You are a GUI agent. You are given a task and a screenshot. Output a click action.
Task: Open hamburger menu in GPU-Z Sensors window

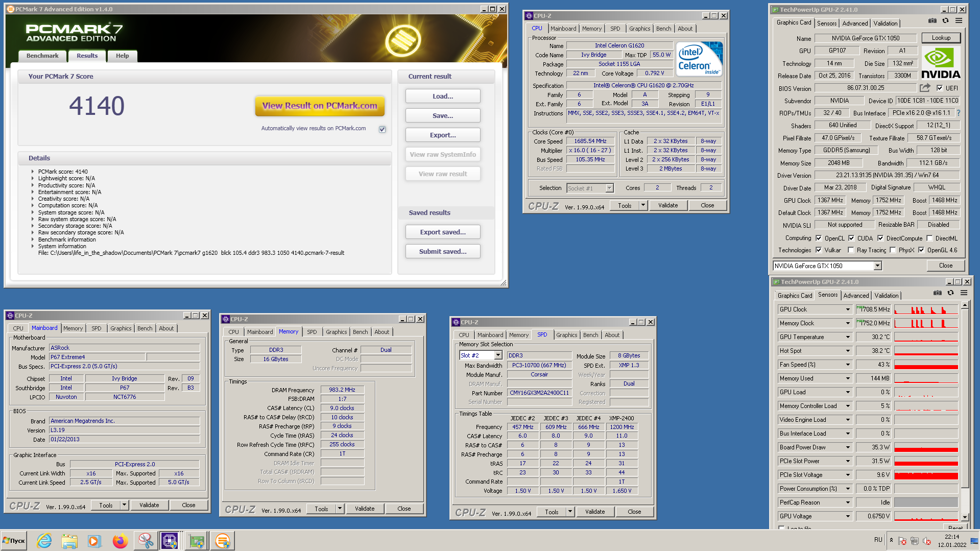(964, 293)
